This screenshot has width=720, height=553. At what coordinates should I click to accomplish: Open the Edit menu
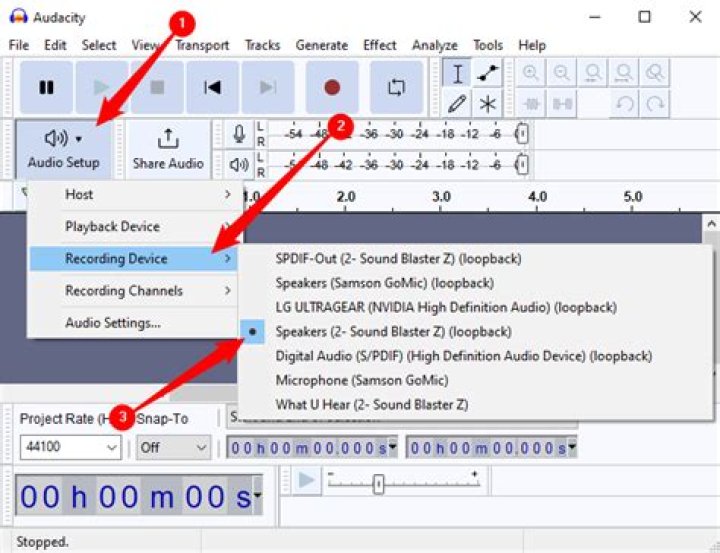tap(55, 45)
